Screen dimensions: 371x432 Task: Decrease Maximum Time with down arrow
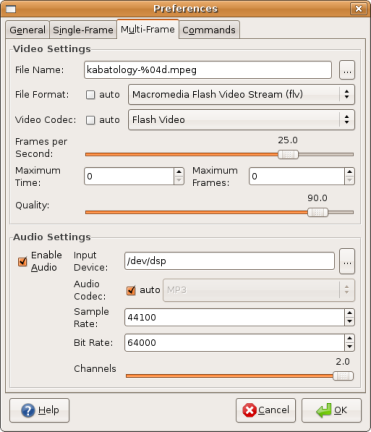pyautogui.click(x=179, y=180)
